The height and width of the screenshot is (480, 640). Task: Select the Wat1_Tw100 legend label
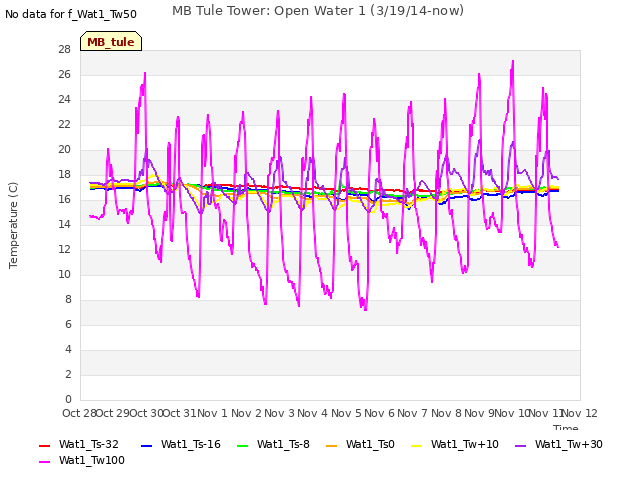pos(92,460)
